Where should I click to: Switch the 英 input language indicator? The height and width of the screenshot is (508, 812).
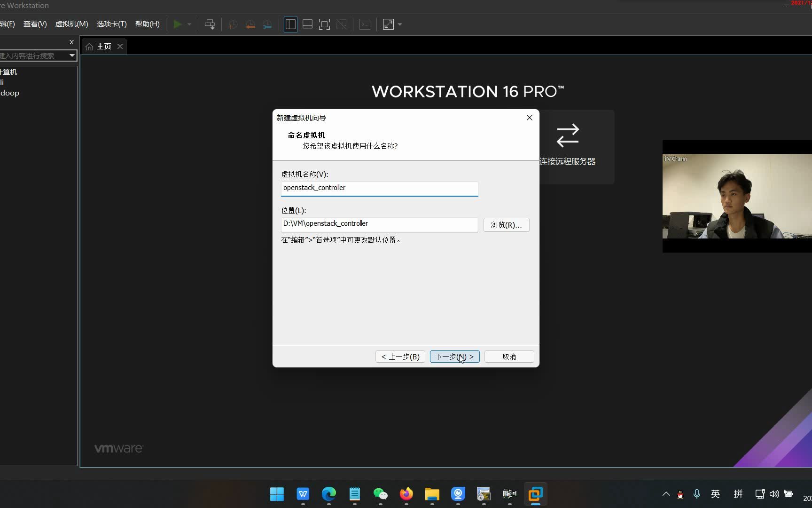coord(715,494)
